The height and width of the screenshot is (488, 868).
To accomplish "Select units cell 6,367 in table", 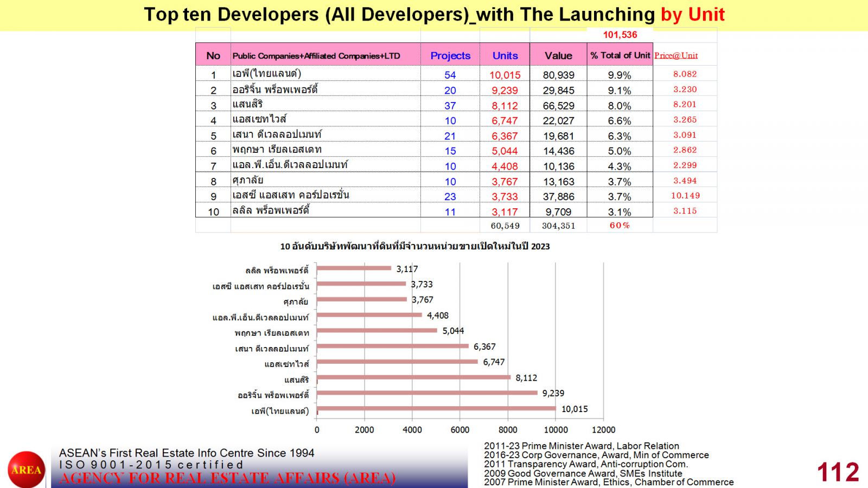I will tap(505, 136).
